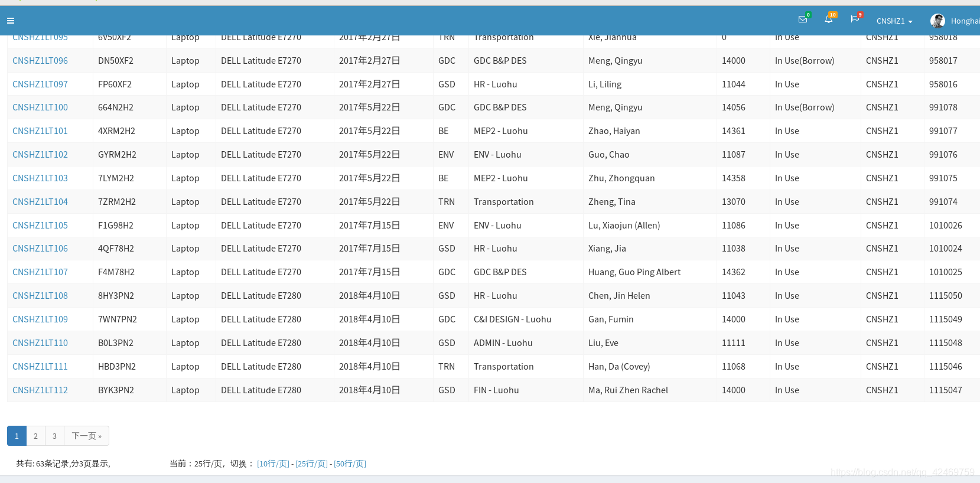Click user name Zhao, Haiyan
Image resolution: width=980 pixels, height=483 pixels.
[x=614, y=131]
